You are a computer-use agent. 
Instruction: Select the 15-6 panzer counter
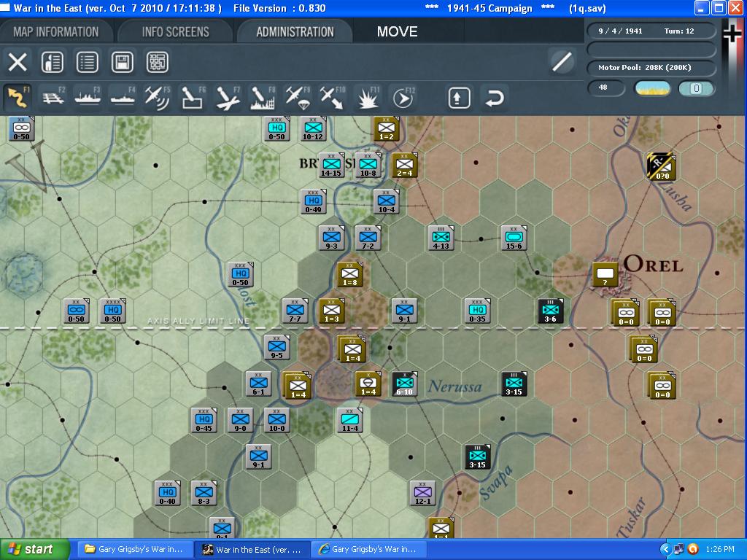[x=514, y=238]
